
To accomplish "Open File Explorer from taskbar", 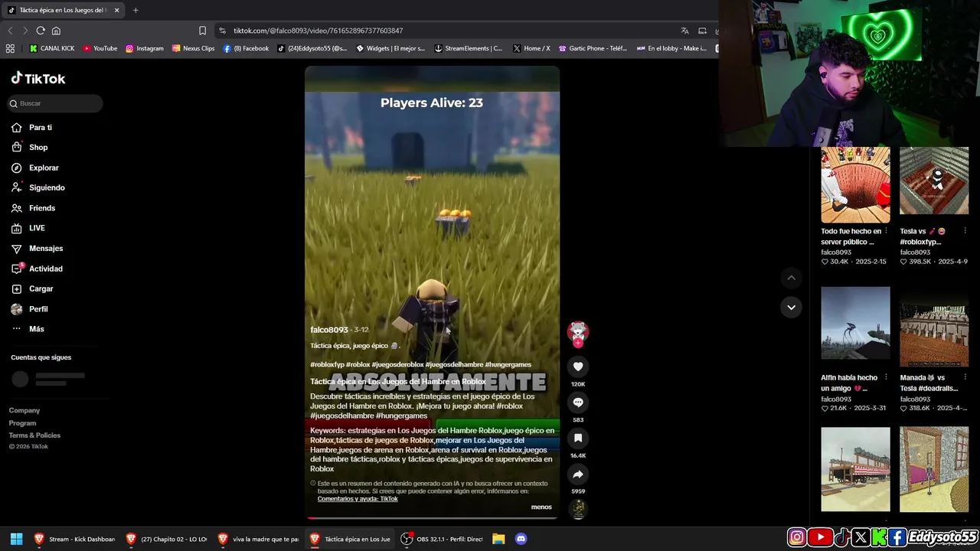I will point(498,539).
